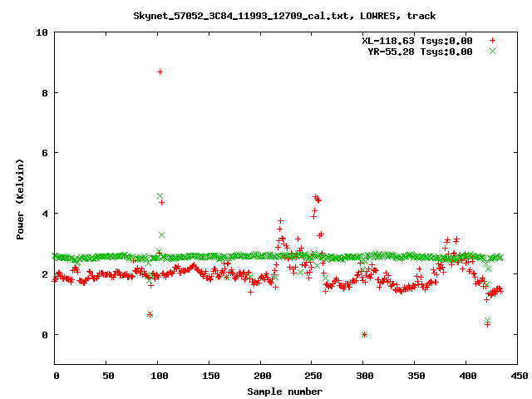Click x-axis tick label 100
532x399 pixels.
tap(160, 376)
